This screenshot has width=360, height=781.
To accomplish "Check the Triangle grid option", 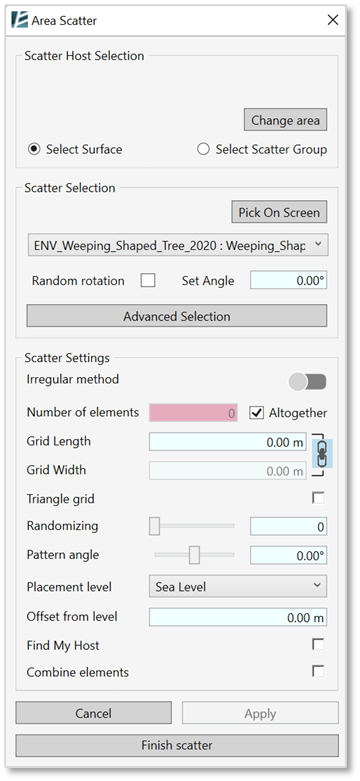I will click(318, 498).
